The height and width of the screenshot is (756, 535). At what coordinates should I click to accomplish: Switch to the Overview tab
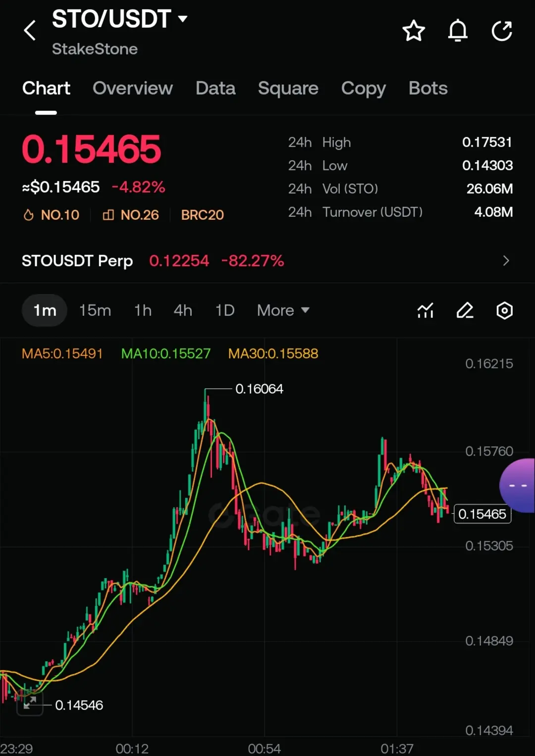[133, 88]
